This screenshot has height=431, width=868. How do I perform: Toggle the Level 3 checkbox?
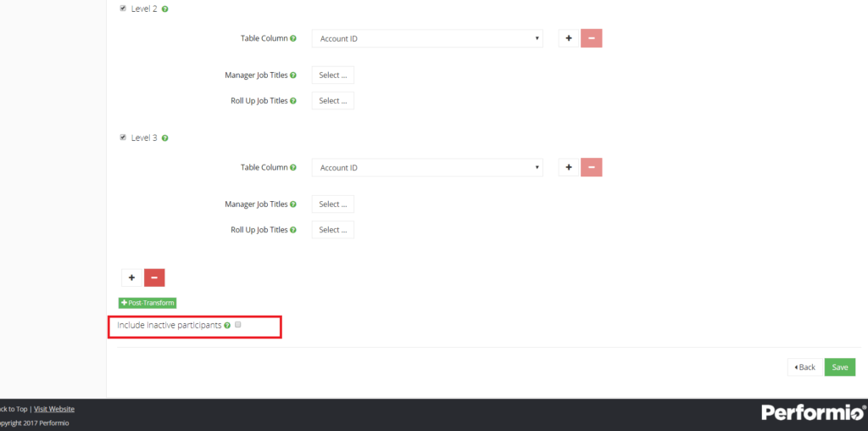click(x=123, y=137)
